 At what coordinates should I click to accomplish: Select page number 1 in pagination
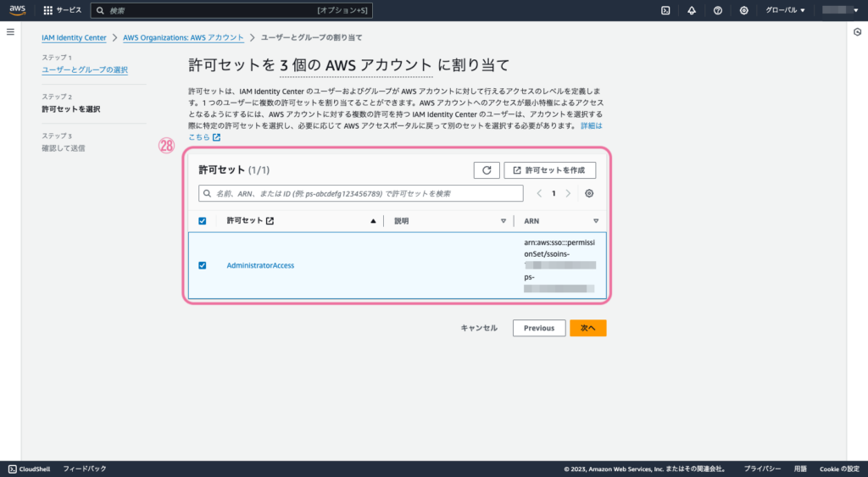click(554, 193)
